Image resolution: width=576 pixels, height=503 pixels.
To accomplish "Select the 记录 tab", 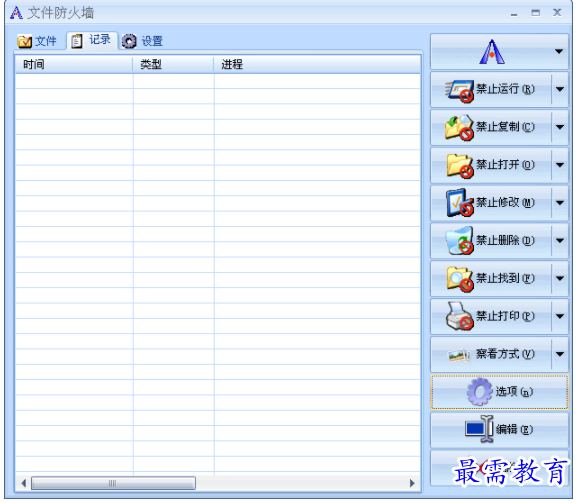I will (92, 40).
